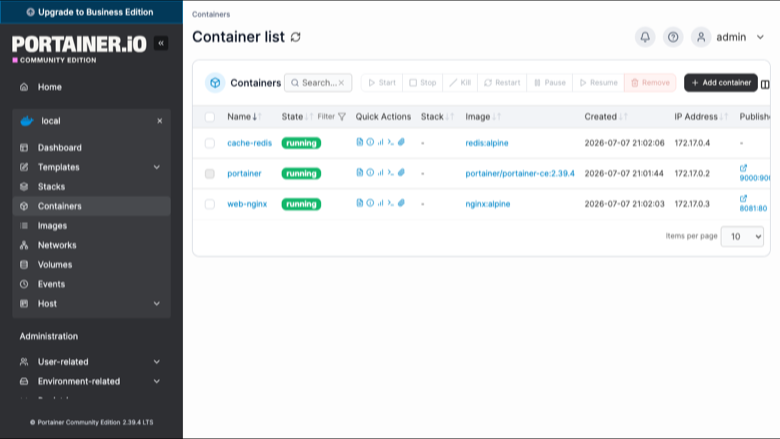Open the web-nginx container link
Image resolution: width=780 pixels, height=439 pixels.
pos(247,204)
